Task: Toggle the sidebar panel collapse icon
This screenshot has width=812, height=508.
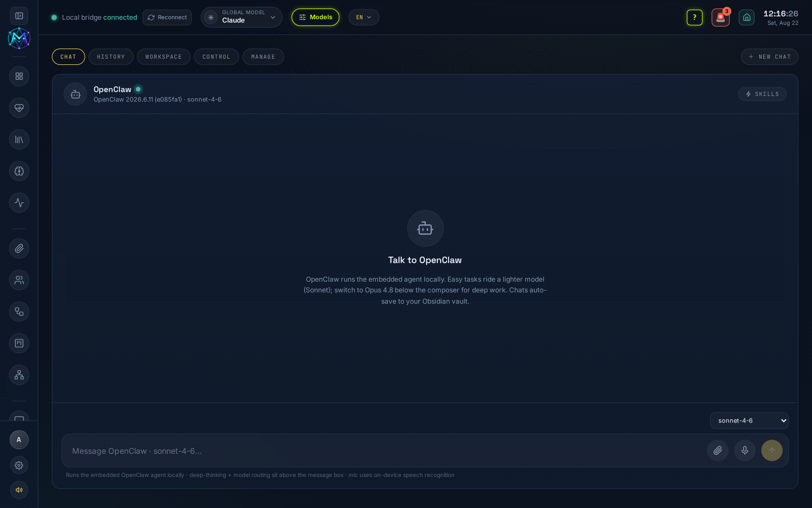Action: 19,16
